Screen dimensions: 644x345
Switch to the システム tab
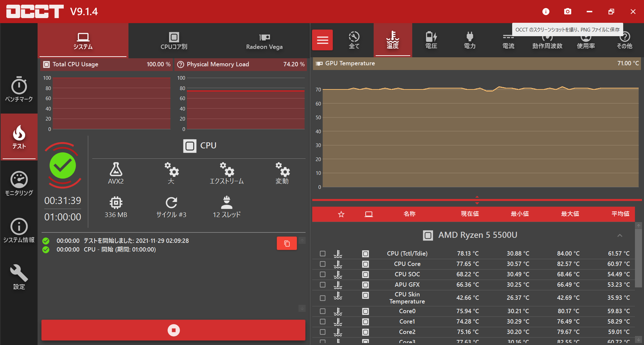(83, 41)
